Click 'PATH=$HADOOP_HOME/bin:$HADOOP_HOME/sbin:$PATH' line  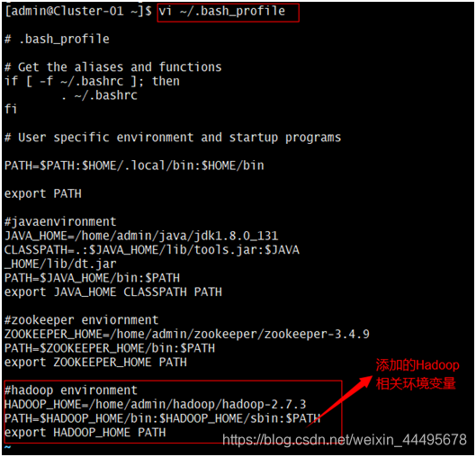(x=162, y=418)
